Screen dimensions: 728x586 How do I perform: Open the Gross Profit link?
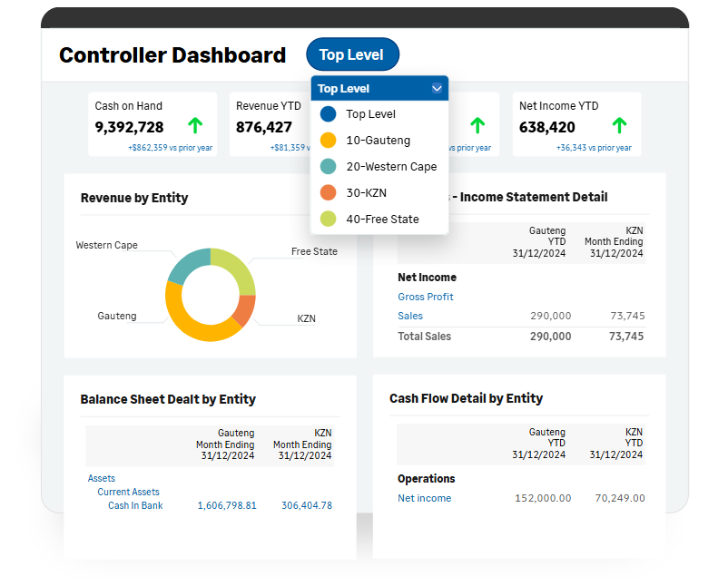tap(425, 297)
